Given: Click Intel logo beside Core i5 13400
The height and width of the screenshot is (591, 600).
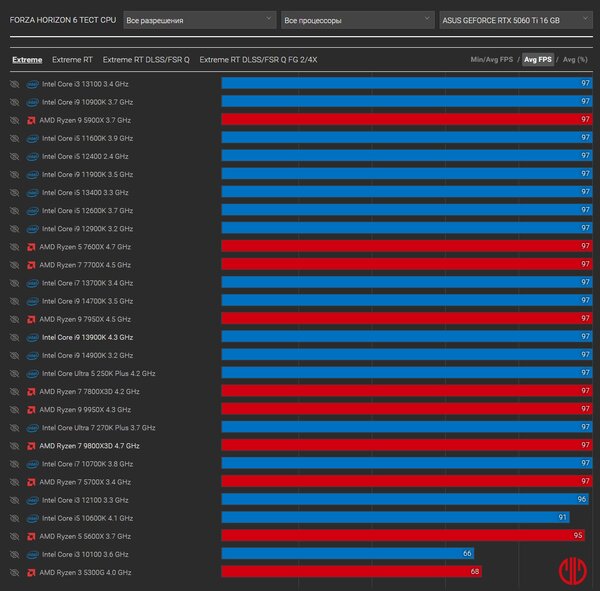Looking at the screenshot, I should (x=33, y=193).
